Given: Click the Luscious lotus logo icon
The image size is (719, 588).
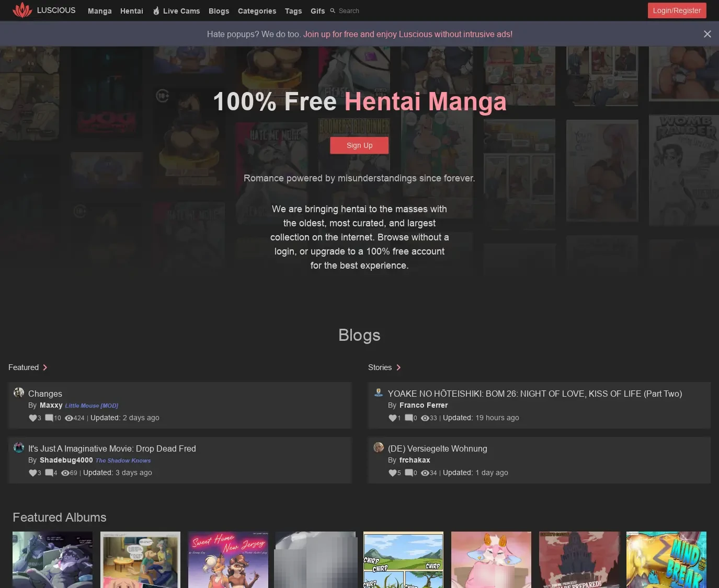Looking at the screenshot, I should click(x=22, y=10).
